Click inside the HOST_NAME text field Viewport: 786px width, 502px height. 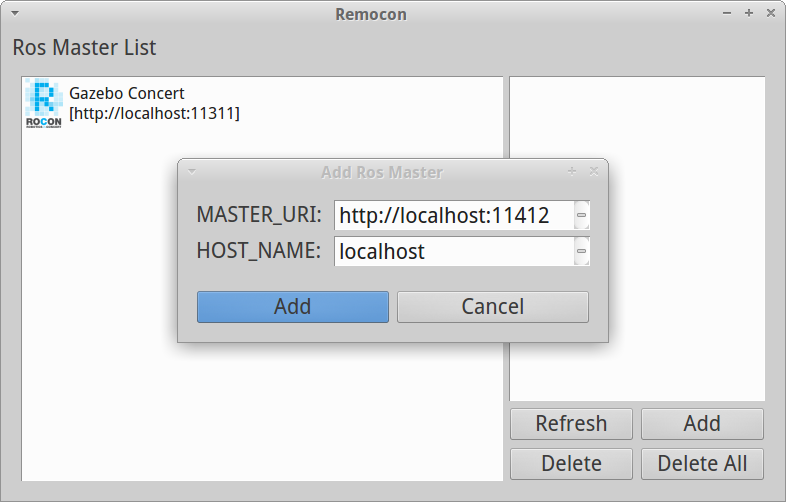click(453, 251)
